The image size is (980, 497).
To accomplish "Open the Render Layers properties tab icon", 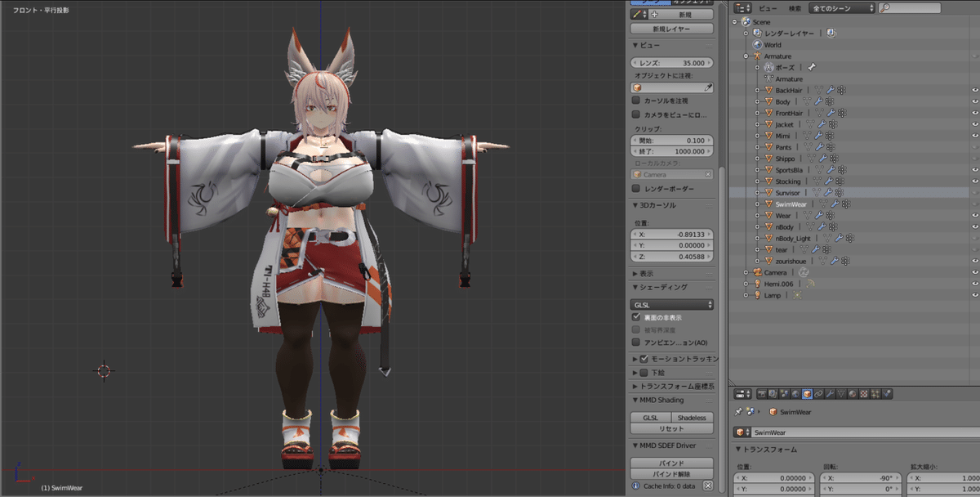I will [773, 394].
